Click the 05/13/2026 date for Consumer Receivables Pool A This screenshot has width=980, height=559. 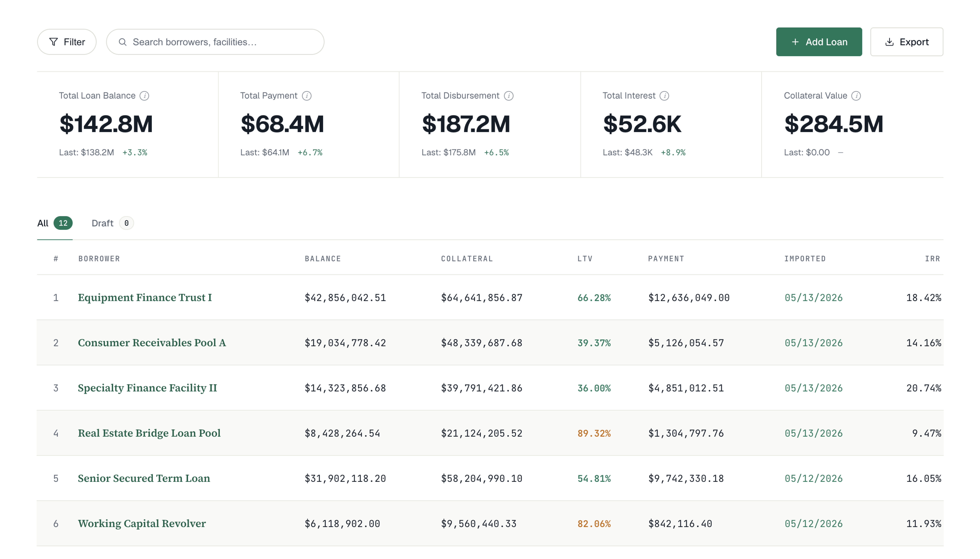pyautogui.click(x=814, y=343)
